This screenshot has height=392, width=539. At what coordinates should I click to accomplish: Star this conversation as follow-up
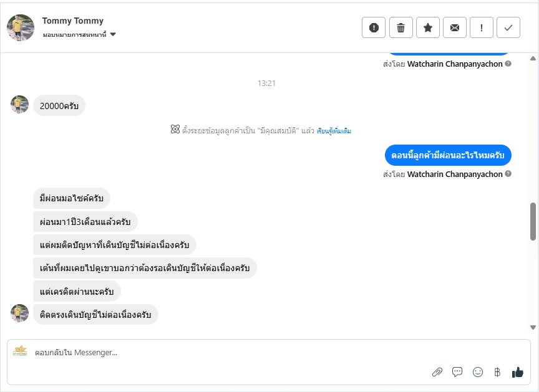pyautogui.click(x=428, y=27)
